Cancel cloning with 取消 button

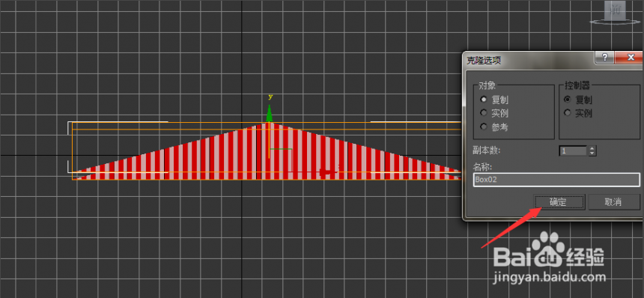pyautogui.click(x=613, y=202)
